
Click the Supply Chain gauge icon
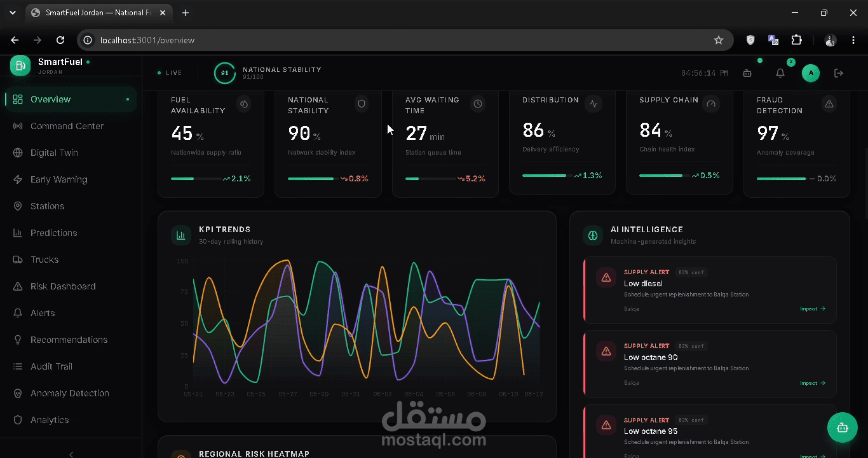[712, 104]
